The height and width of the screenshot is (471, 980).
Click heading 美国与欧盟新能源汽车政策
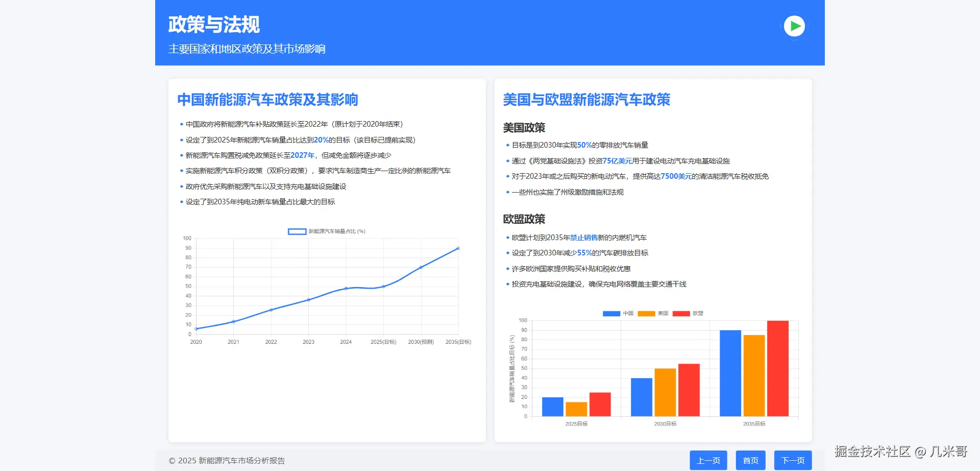[x=586, y=100]
